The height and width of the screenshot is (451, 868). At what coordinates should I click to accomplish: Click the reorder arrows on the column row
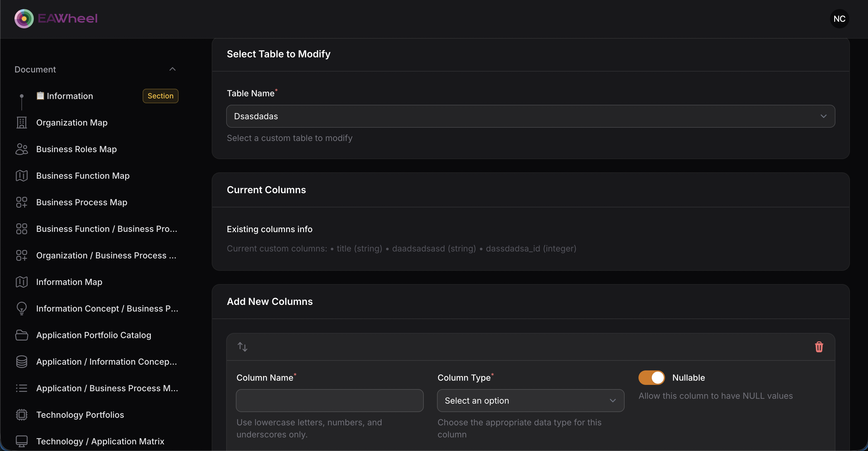click(x=242, y=347)
